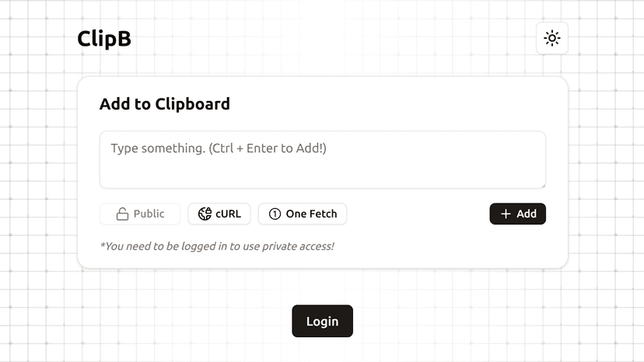Click the text area resize handle
The image size is (644, 362).
pyautogui.click(x=542, y=185)
